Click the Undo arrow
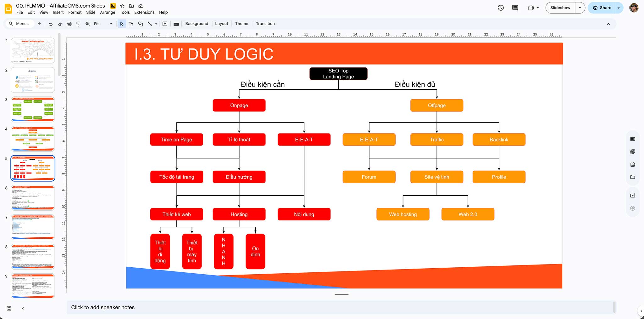This screenshot has width=644, height=319. coord(51,24)
